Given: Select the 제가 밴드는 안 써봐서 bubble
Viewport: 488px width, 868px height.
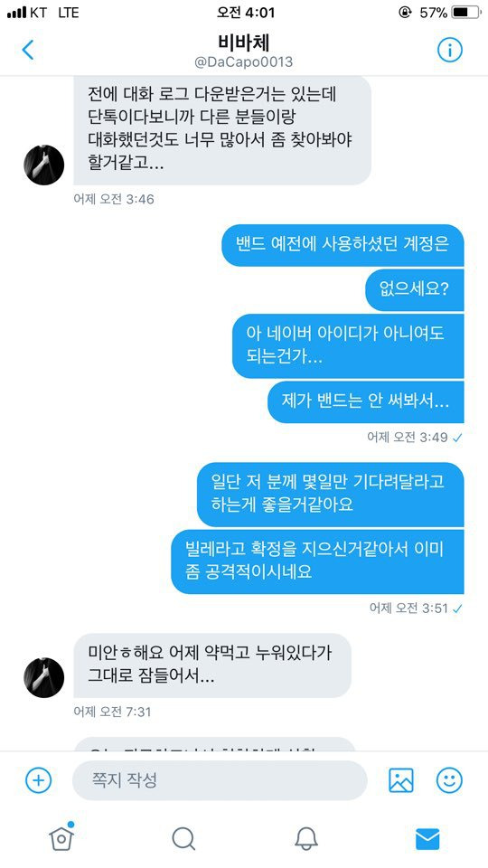Looking at the screenshot, I should point(366,401).
